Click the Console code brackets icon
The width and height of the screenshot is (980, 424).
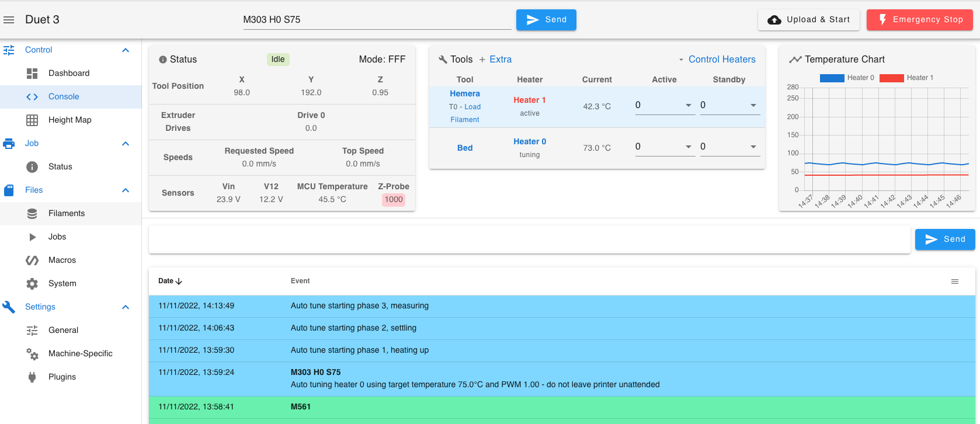tap(32, 97)
